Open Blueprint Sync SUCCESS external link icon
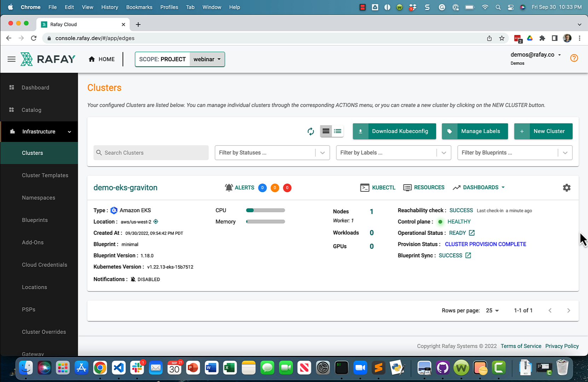588x382 pixels. [x=468, y=255]
